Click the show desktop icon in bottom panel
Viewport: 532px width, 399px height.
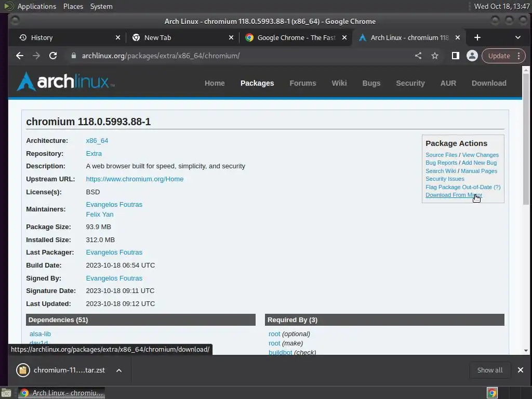[x=6, y=393]
